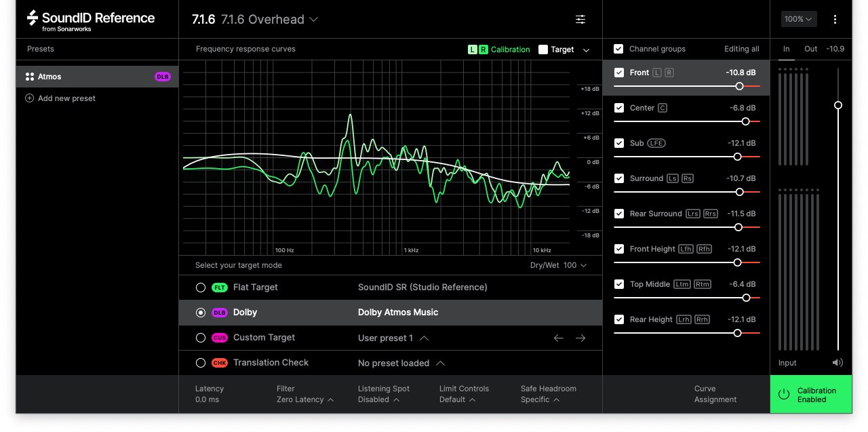Click the Top Middle gain slider handle
Image resolution: width=868 pixels, height=432 pixels.
(x=747, y=298)
